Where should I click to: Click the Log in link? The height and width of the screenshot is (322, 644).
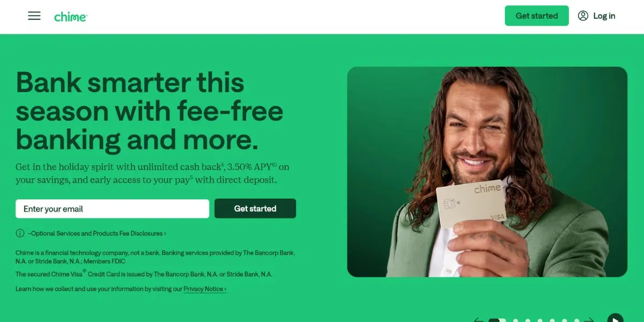point(604,16)
